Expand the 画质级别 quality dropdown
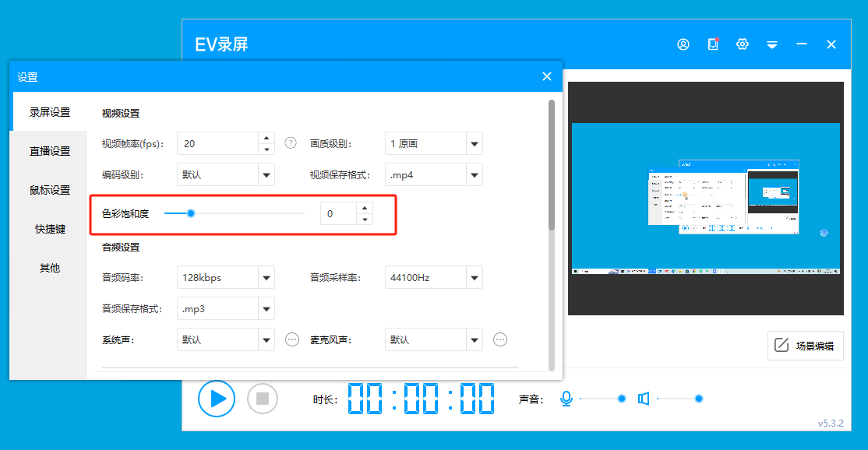This screenshot has width=868, height=450. click(475, 144)
